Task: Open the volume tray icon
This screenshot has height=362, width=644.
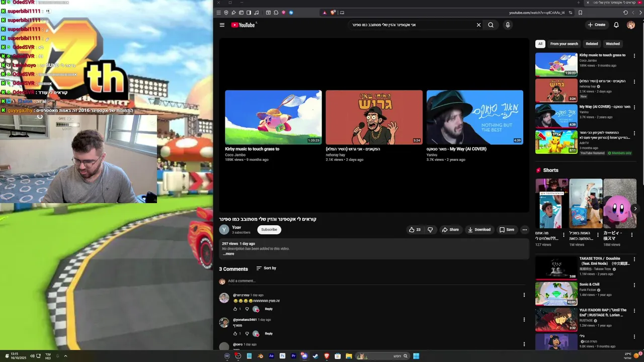Action: (32, 356)
